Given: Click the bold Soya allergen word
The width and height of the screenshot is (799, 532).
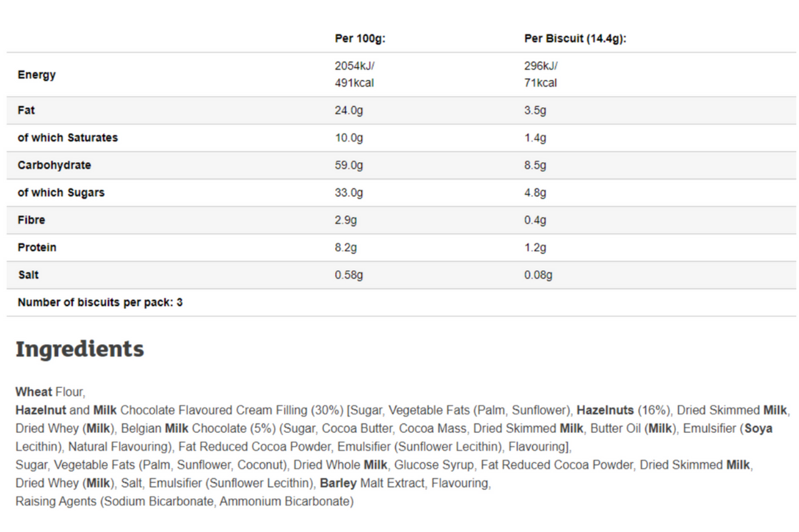Looking at the screenshot, I should tap(758, 428).
